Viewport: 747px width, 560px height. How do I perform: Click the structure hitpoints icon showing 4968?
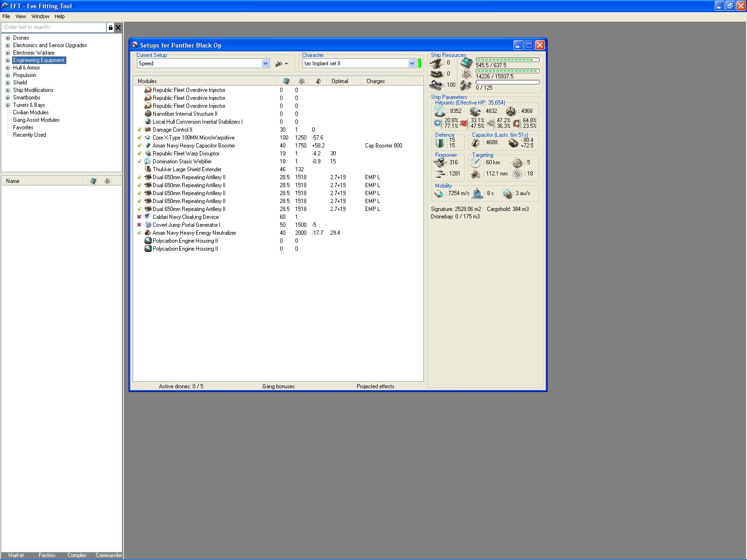(511, 112)
